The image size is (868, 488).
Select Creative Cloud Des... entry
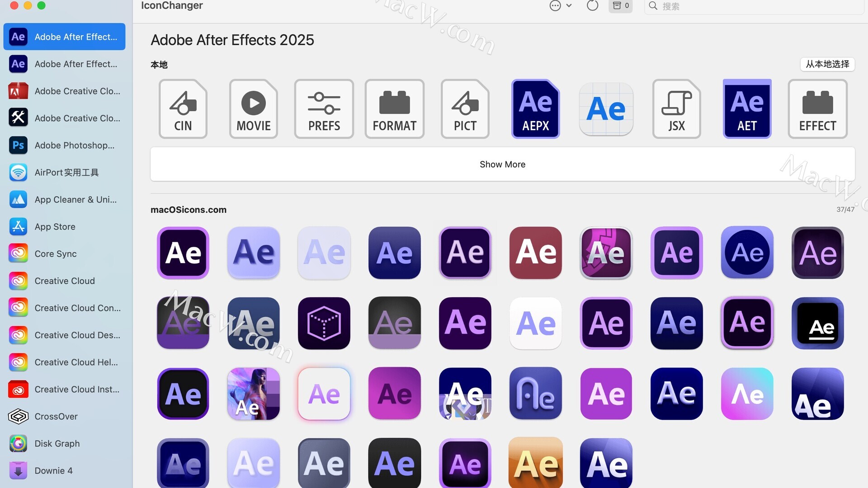[x=64, y=335]
